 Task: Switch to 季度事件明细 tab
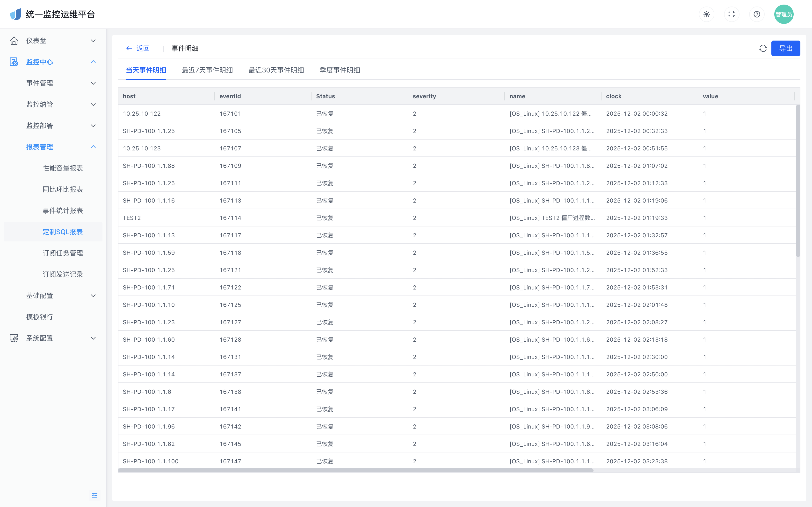pos(340,70)
